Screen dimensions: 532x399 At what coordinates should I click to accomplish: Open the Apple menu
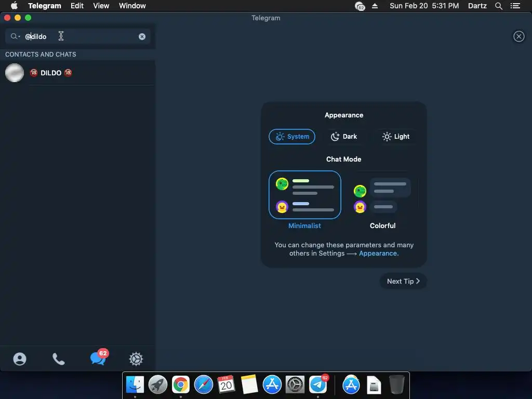[x=14, y=6]
